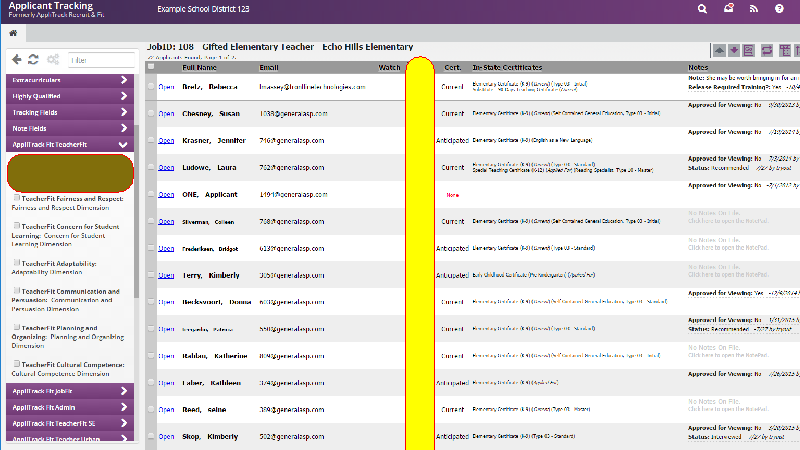Sort by Full Name column header
Image resolution: width=800 pixels, height=450 pixels.
point(199,67)
